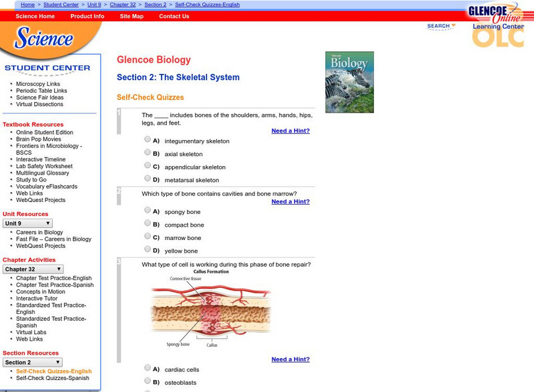
Task: Open Chapter Test Practice-Spanish
Action: pyautogui.click(x=55, y=285)
